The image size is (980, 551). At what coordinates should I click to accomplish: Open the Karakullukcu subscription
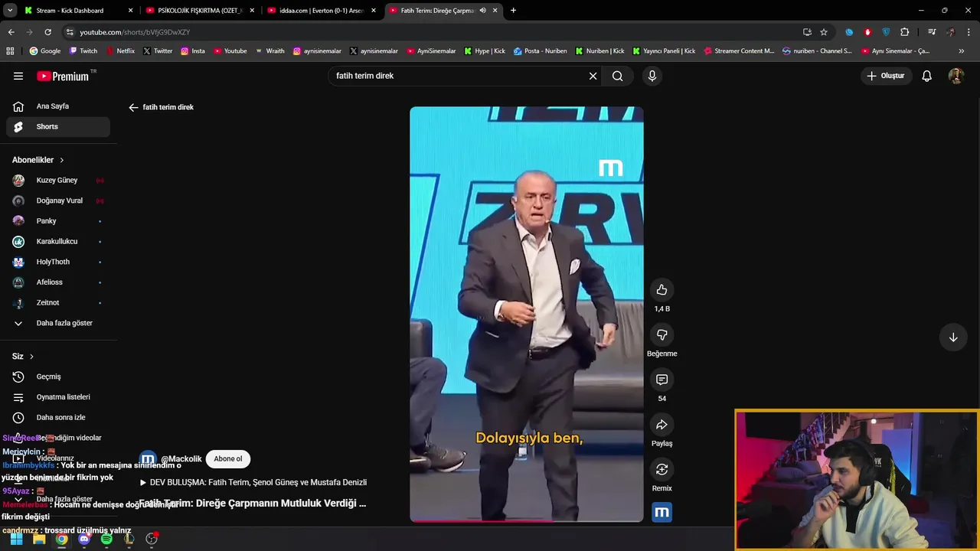point(58,242)
